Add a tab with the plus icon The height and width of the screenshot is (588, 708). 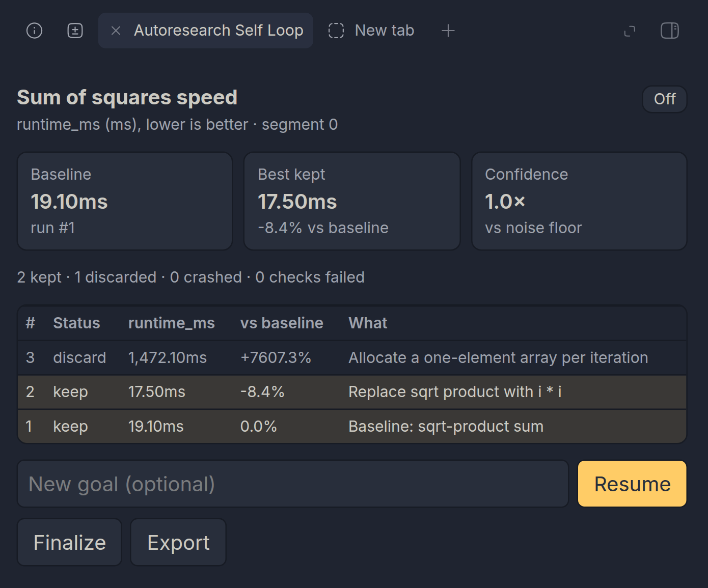[x=448, y=31]
